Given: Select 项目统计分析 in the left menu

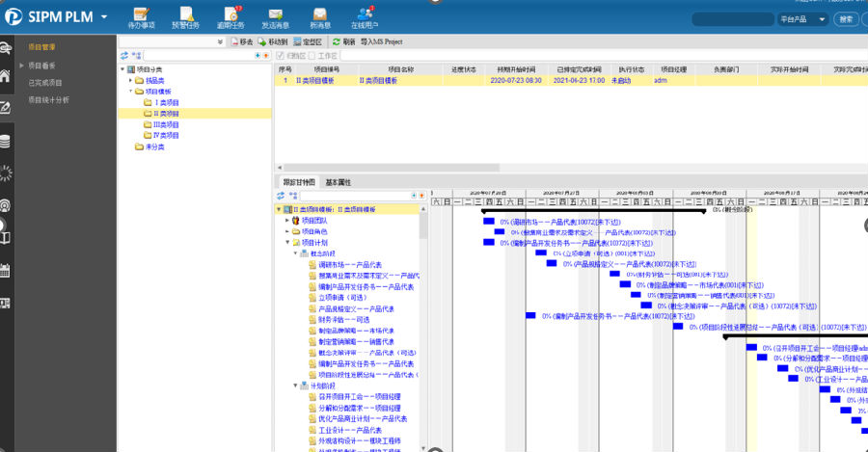Looking at the screenshot, I should click(48, 99).
